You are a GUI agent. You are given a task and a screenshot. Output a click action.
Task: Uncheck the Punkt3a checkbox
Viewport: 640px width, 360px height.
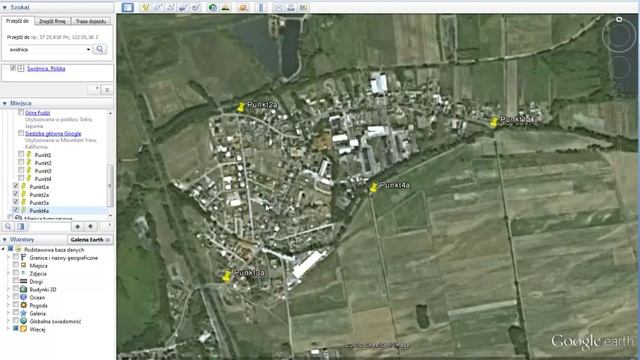(16, 202)
